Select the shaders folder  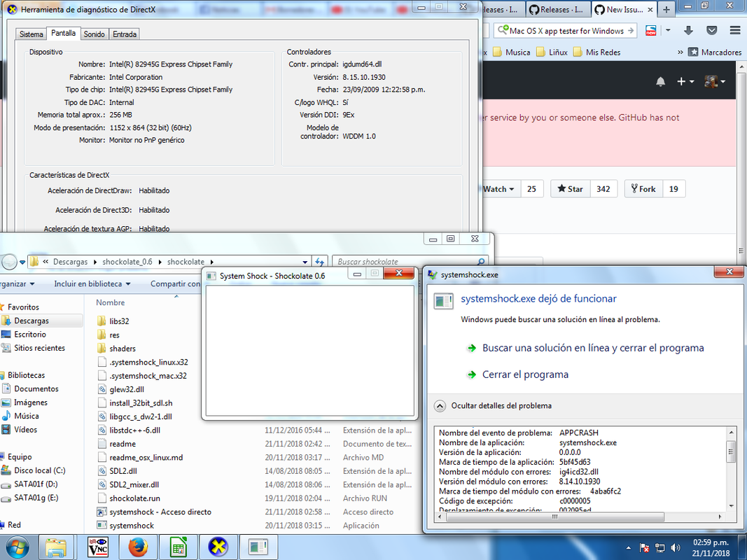(123, 349)
